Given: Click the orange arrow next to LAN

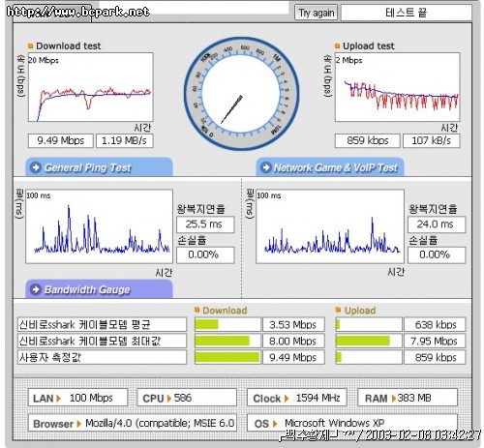Looking at the screenshot, I should (58, 399).
